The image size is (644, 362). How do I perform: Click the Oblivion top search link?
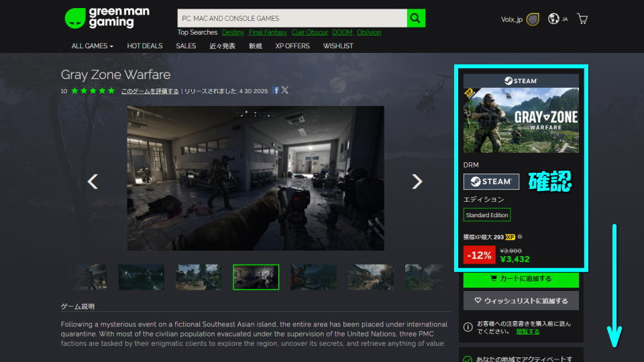click(x=368, y=32)
